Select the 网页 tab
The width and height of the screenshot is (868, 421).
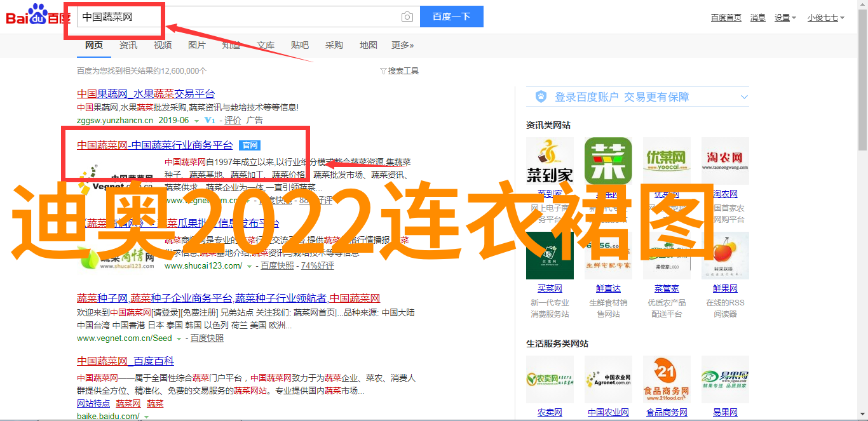(94, 45)
